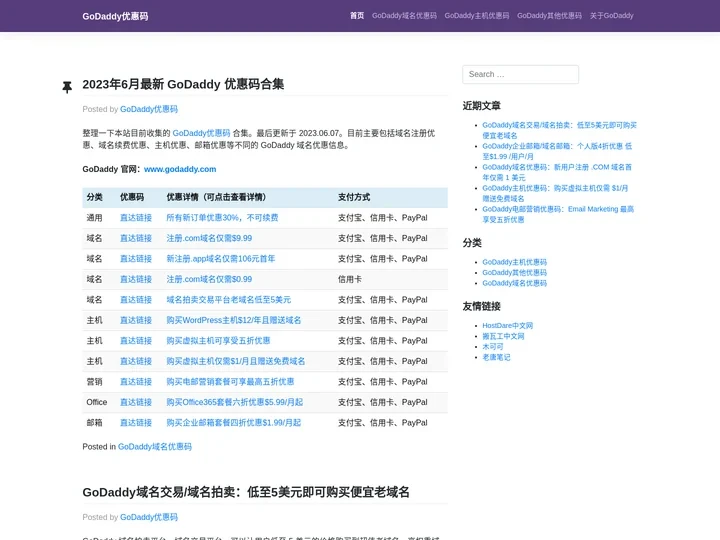Go to the 首页 nav item
Viewport: 720px width, 540px height.
[357, 16]
